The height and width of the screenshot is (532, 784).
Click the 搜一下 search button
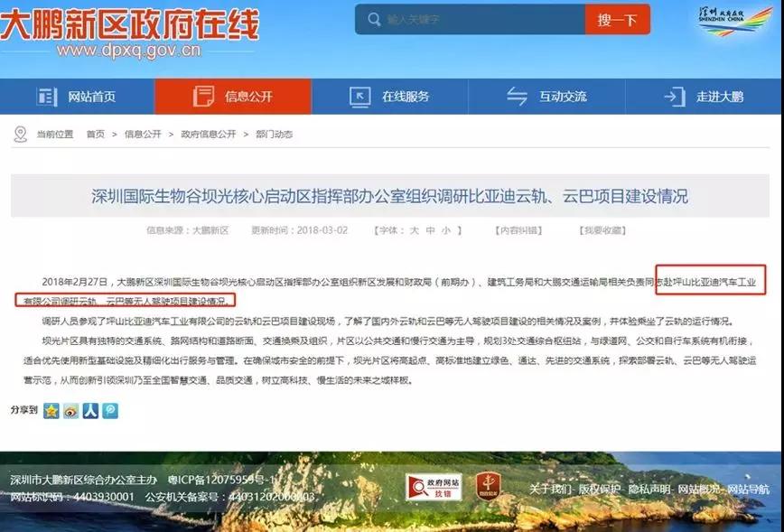pos(618,20)
